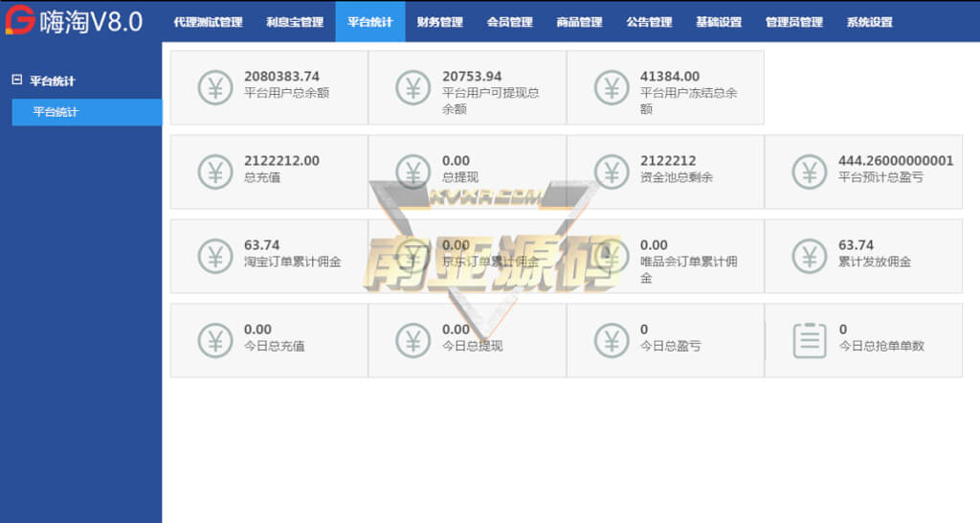Open the 财务管理 menu
The width and height of the screenshot is (980, 523).
(x=440, y=22)
